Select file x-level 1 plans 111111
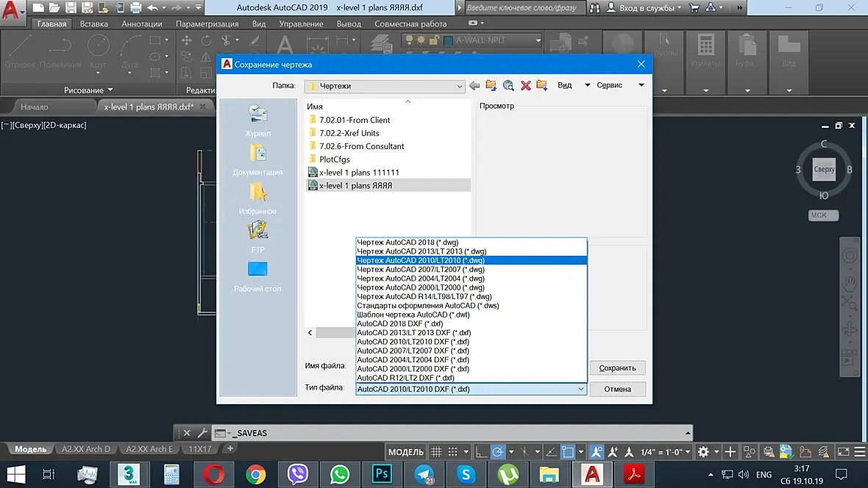 coord(359,173)
